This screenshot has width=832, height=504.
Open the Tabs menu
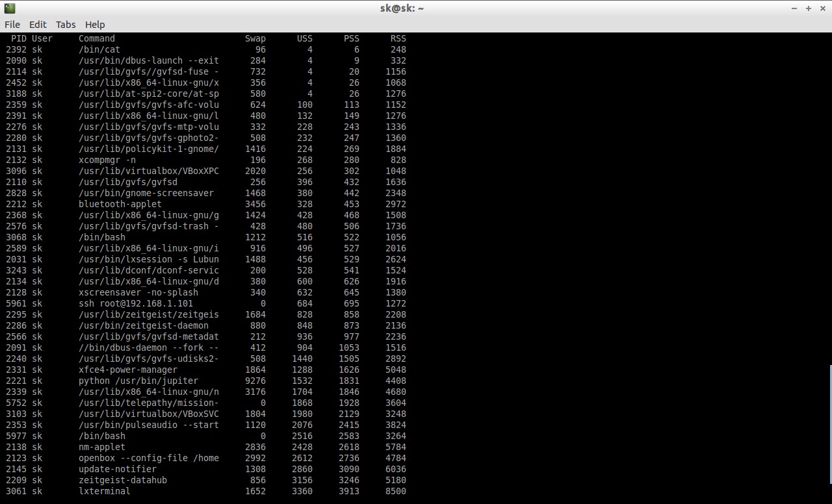click(66, 25)
